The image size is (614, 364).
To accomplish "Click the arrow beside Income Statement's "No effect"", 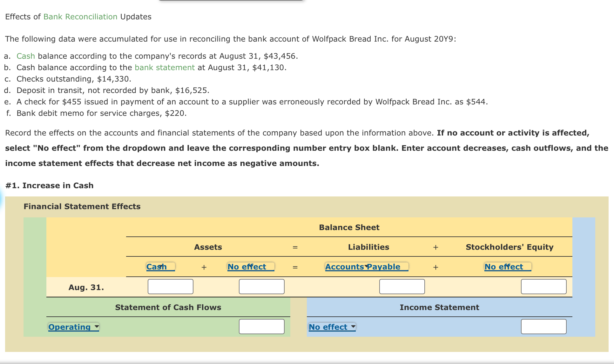I will coord(352,326).
